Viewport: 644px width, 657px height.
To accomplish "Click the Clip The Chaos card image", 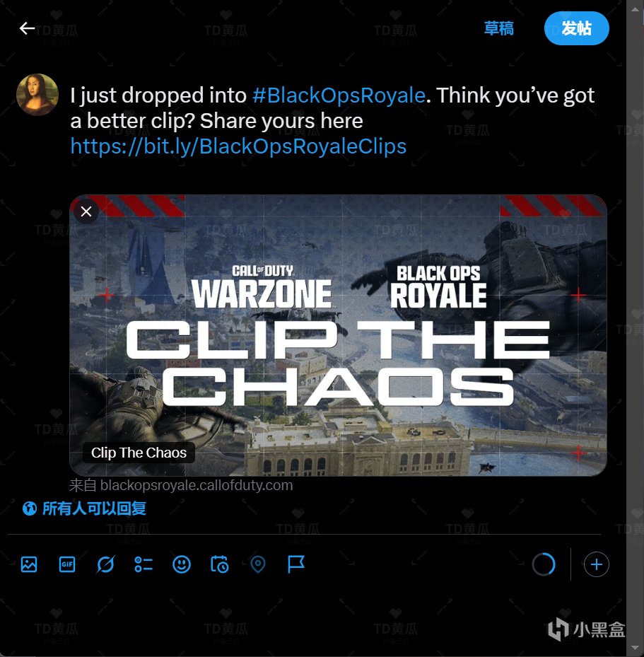I will [338, 335].
